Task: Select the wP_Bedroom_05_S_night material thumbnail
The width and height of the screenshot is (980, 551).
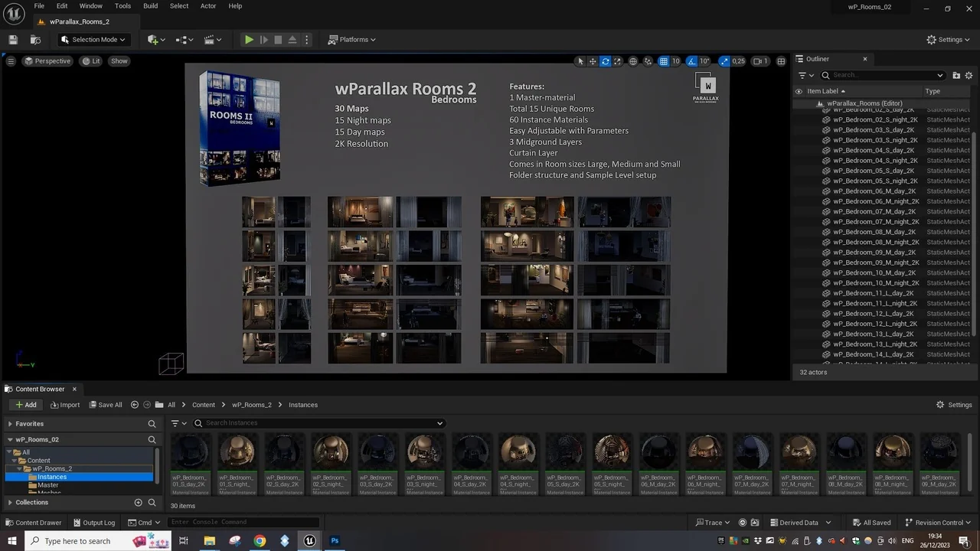Action: (611, 464)
